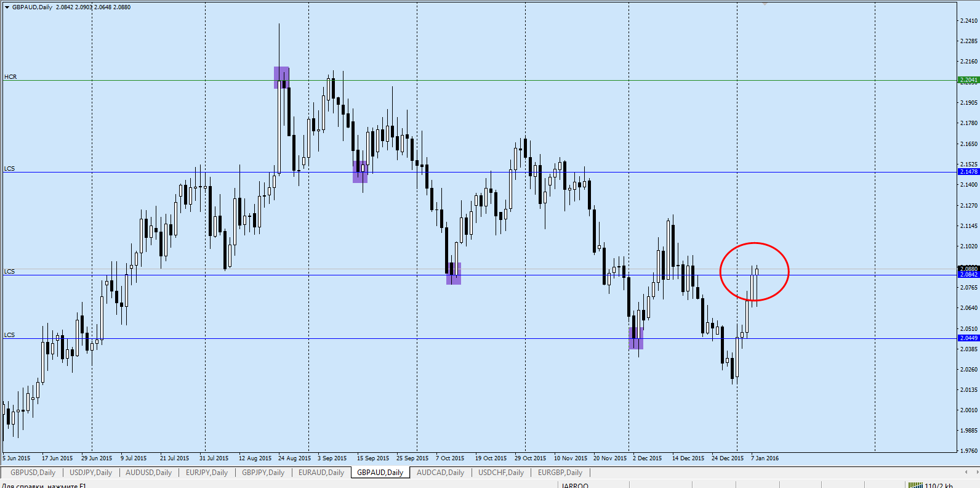The width and height of the screenshot is (980, 488).
Task: Select the purple rectangle near 2 Dec 2015
Action: [636, 338]
